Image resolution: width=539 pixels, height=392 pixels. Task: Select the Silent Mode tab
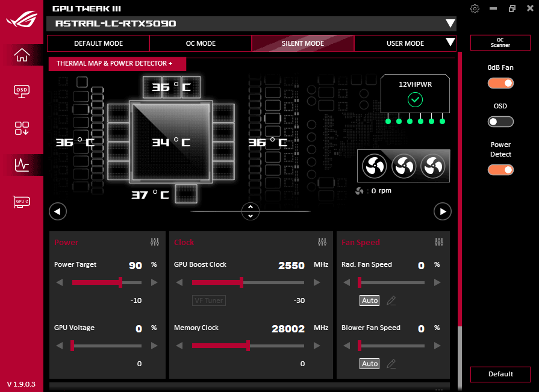click(x=303, y=43)
